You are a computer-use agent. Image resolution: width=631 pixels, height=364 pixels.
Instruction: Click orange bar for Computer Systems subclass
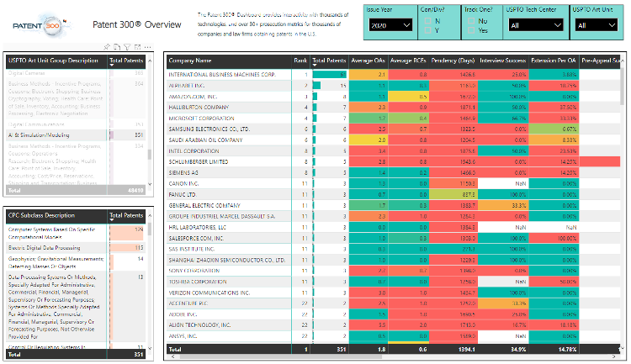click(127, 233)
